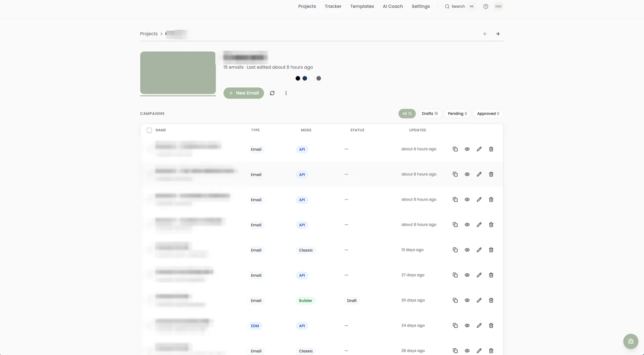Duplicate the EDM campaign from 24 days ago
644x355 pixels.
pyautogui.click(x=455, y=326)
